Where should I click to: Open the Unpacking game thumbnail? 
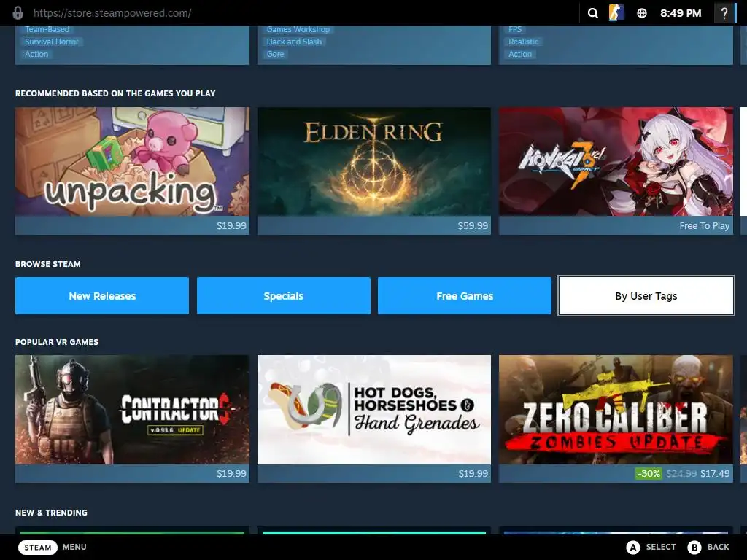click(x=132, y=161)
